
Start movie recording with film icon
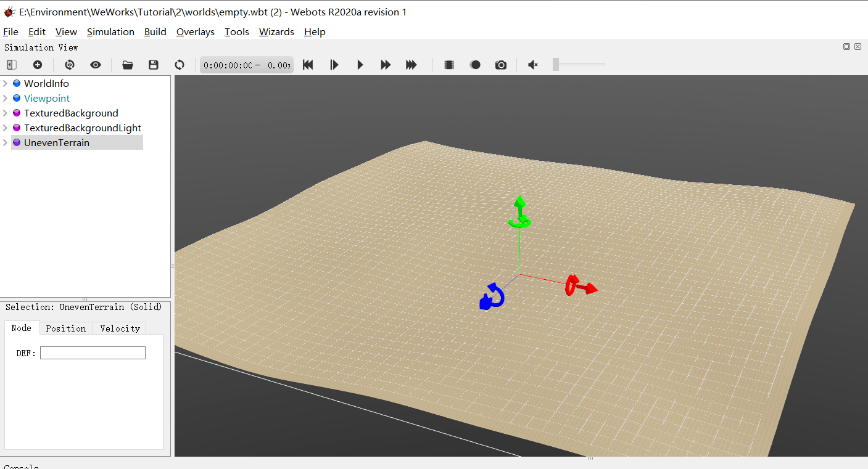pos(449,65)
